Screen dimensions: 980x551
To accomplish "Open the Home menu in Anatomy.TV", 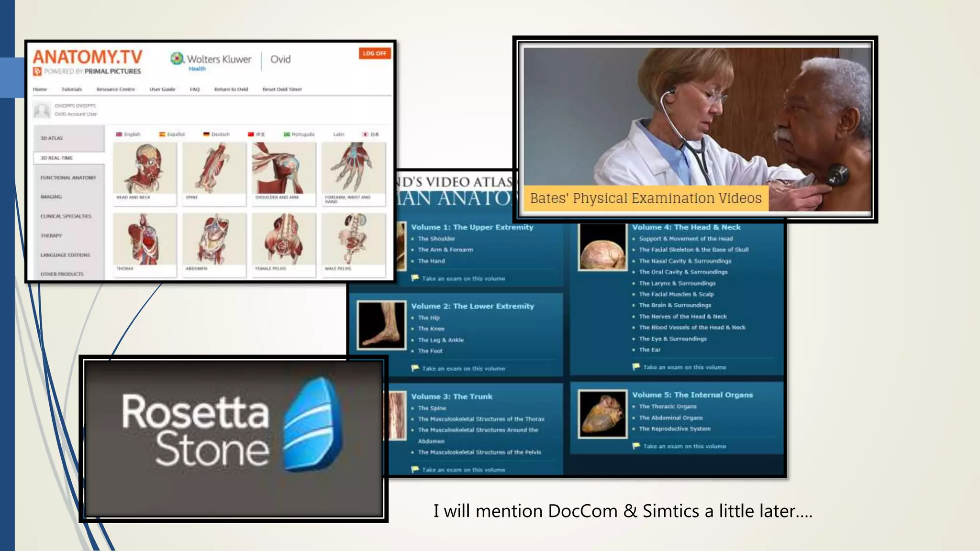I will (40, 89).
